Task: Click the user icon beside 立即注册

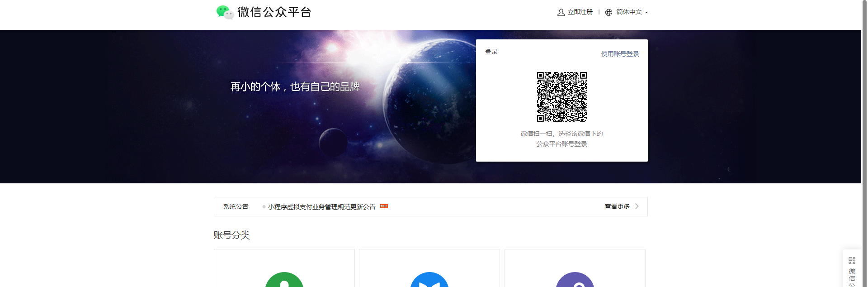Action: coord(561,12)
